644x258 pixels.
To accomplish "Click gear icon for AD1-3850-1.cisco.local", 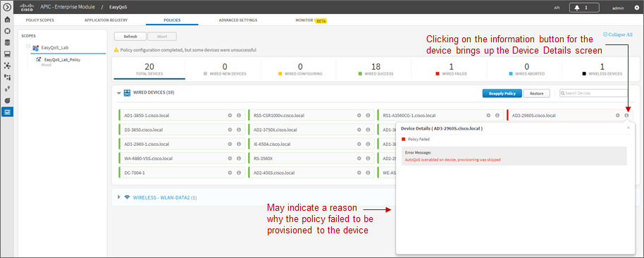I will [230, 116].
